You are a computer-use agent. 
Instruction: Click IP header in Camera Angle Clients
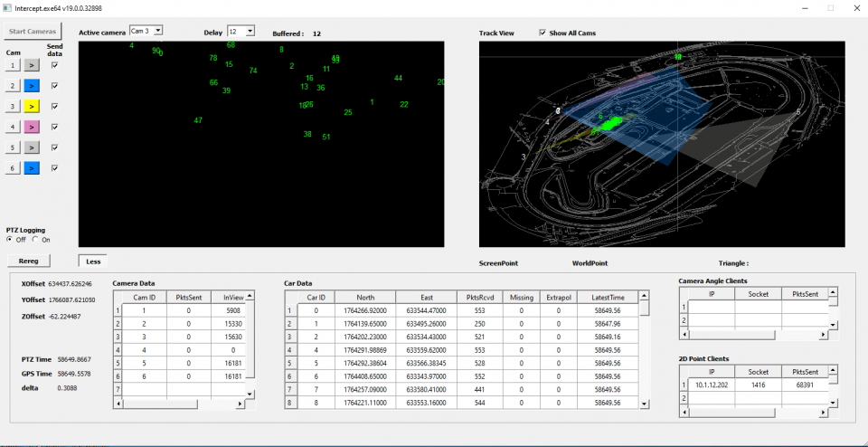pyautogui.click(x=712, y=293)
